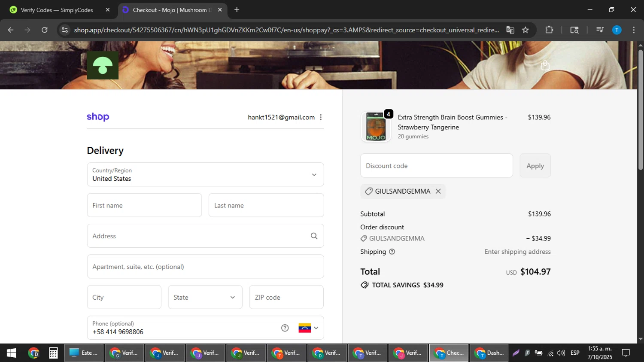Image resolution: width=644 pixels, height=362 pixels.
Task: Click the Shipping info question icon
Action: click(x=392, y=252)
